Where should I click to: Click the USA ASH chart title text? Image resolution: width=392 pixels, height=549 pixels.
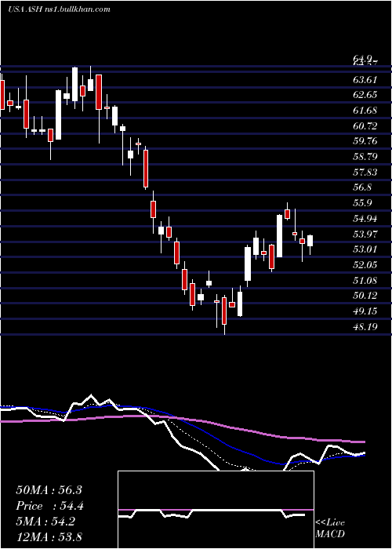coord(59,9)
